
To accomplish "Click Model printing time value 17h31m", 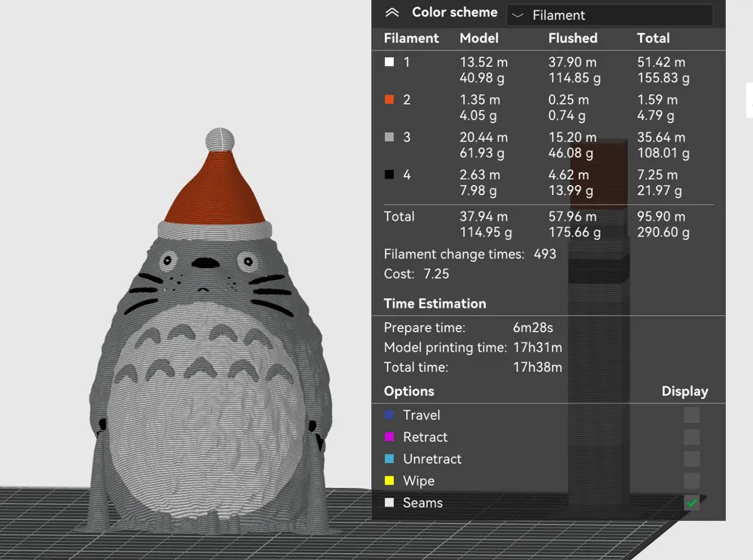I will tap(538, 348).
